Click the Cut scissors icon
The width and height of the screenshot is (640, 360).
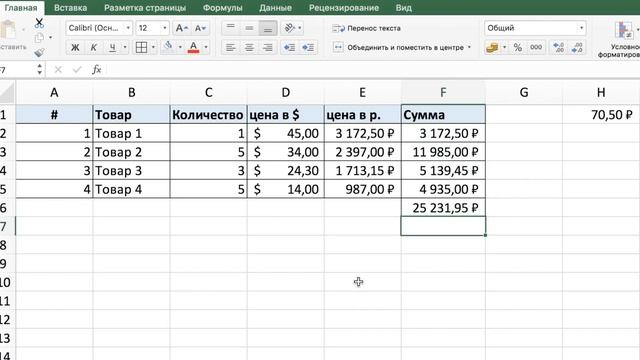coord(39,23)
